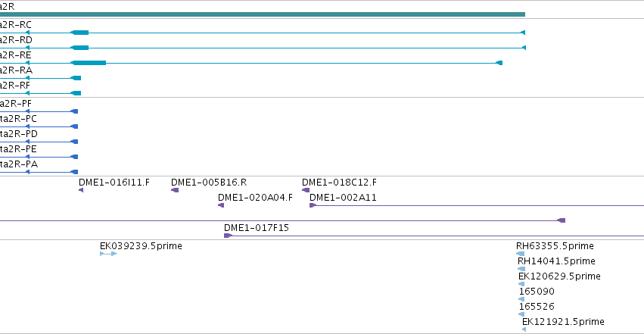Click the purple block at the end of the unlabeled long line
The width and height of the screenshot is (644, 334).
(561, 220)
